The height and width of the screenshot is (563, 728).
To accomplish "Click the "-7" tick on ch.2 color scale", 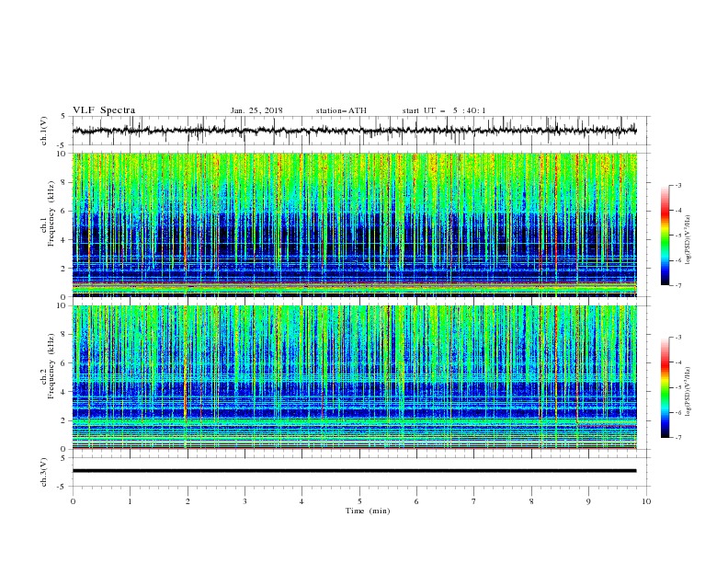I will 677,438.
